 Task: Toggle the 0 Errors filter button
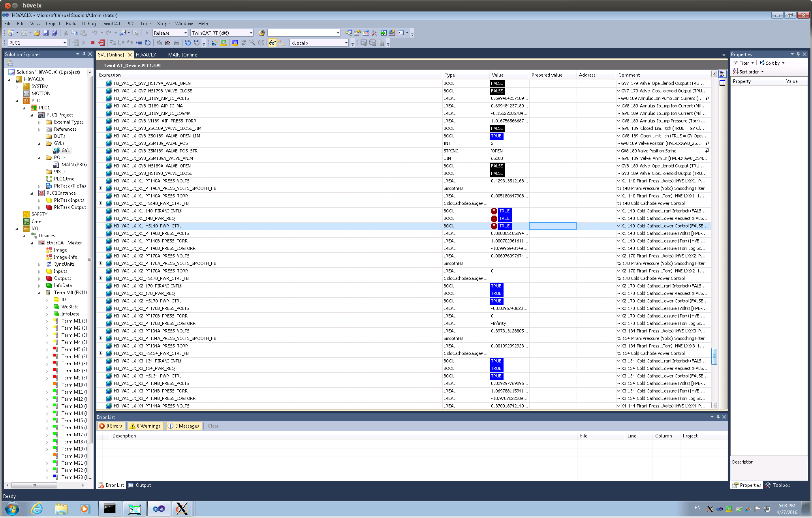point(111,426)
